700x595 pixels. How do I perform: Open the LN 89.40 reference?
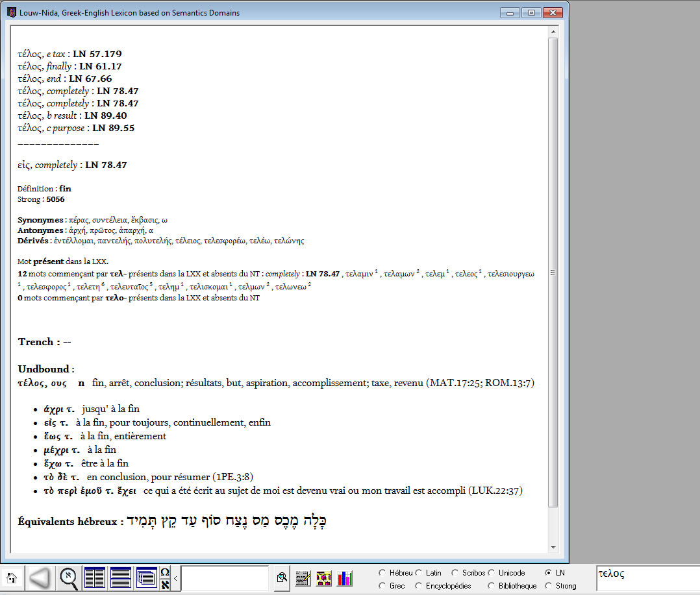coord(106,116)
